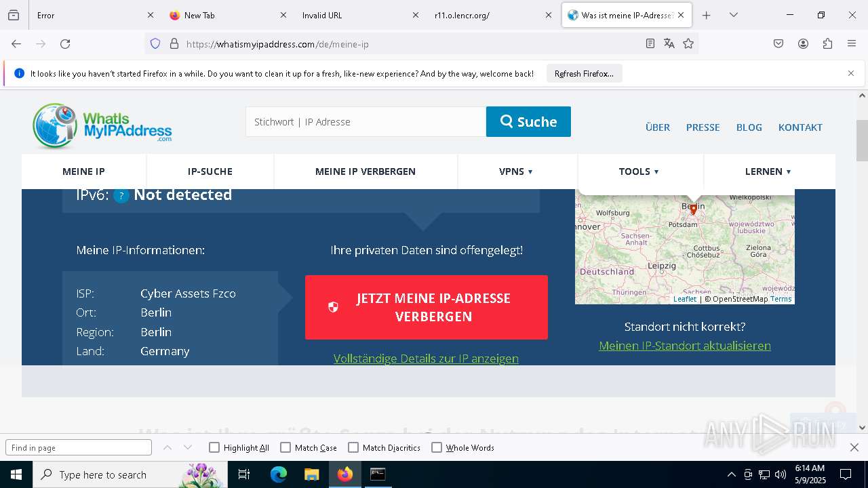Expand the VPNS dropdown menu

[x=516, y=171]
